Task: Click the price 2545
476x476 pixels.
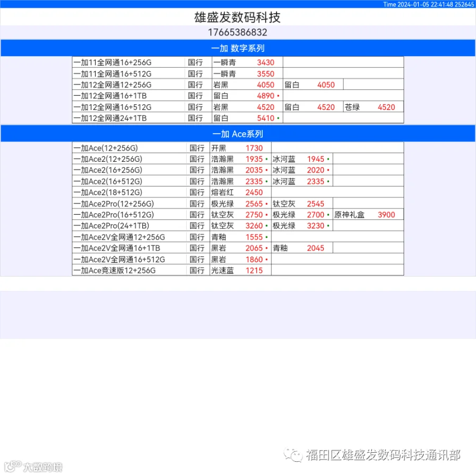Action: (316, 204)
